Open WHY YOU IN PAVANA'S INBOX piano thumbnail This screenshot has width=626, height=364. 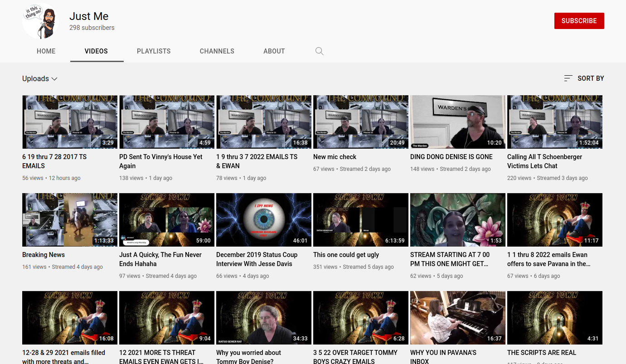click(458, 318)
